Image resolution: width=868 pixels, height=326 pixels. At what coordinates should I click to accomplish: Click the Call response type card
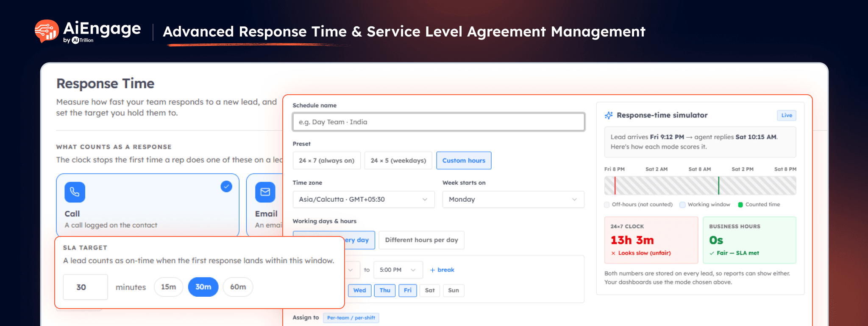click(x=147, y=205)
